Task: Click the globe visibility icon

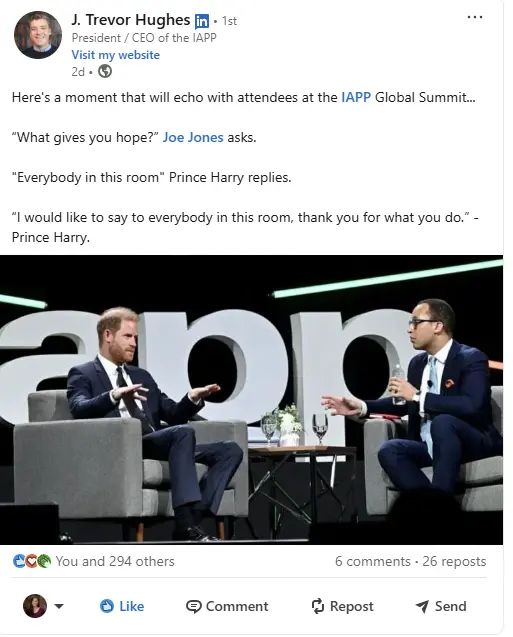Action: (x=105, y=72)
